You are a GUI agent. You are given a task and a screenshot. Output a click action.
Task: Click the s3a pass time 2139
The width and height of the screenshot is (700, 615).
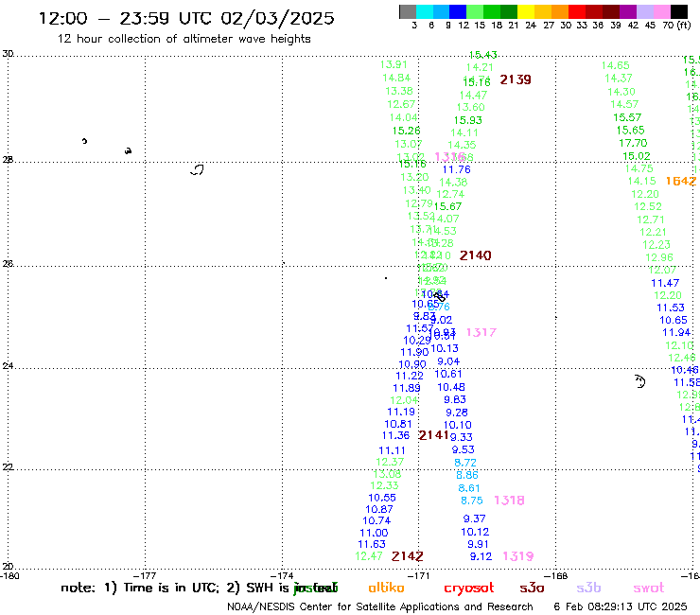(516, 79)
